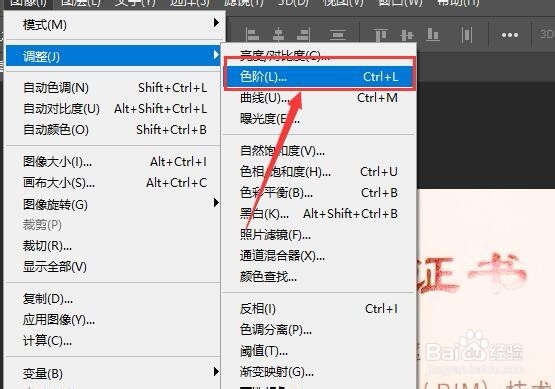Open 通道混合器(X)... adjustment

[319, 256]
